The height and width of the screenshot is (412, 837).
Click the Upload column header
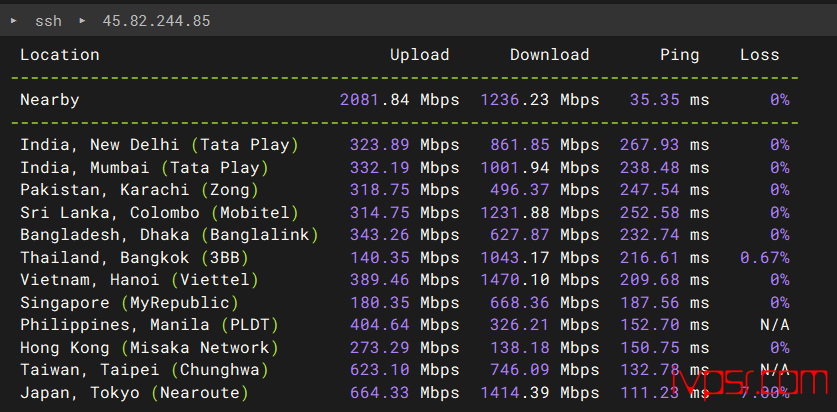[420, 55]
